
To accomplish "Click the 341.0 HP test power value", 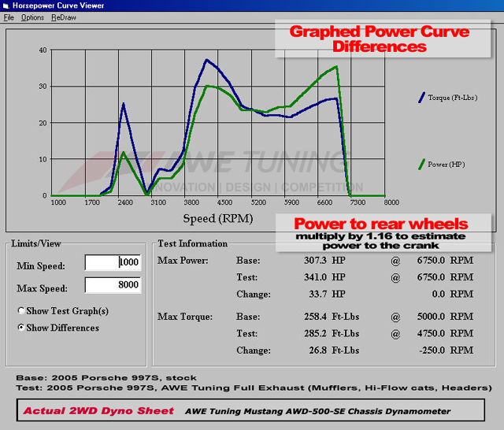I will tap(324, 277).
